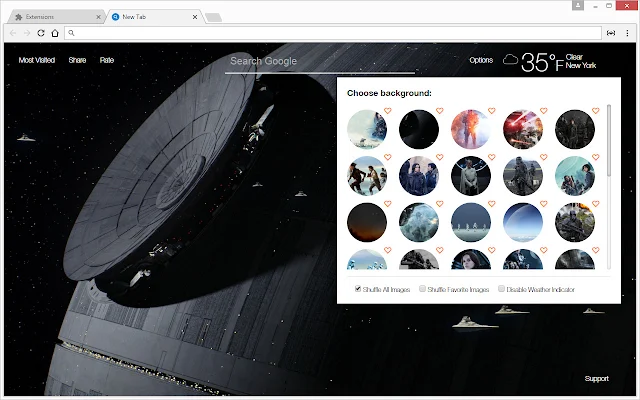Choose the troopers-on-shore background thumbnail
Image resolution: width=640 pixels, height=400 pixels.
471,222
